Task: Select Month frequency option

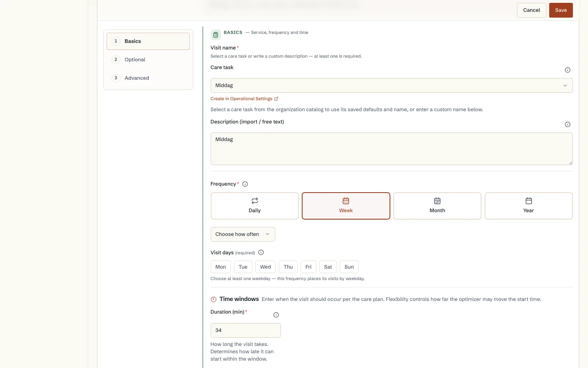Action: click(x=437, y=206)
